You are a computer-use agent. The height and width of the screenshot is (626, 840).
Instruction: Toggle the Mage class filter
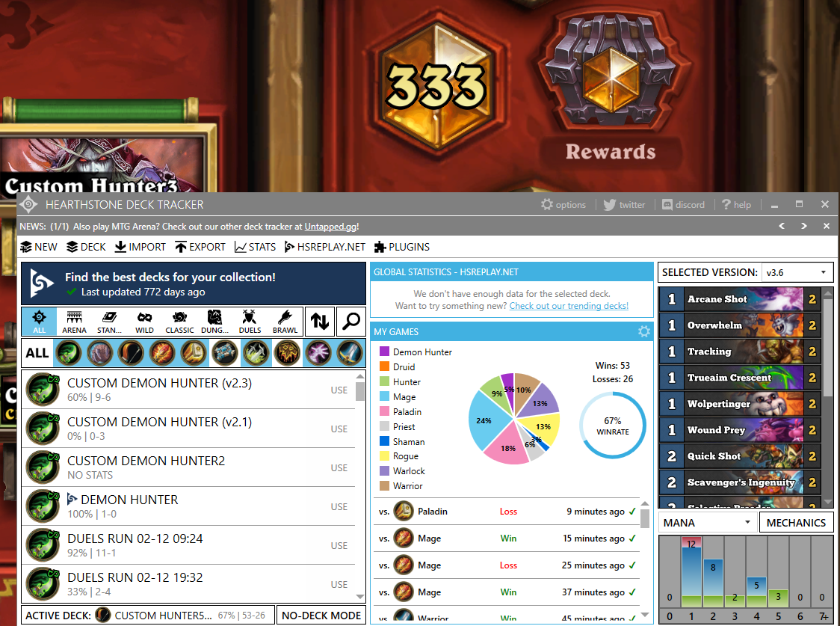pos(162,353)
